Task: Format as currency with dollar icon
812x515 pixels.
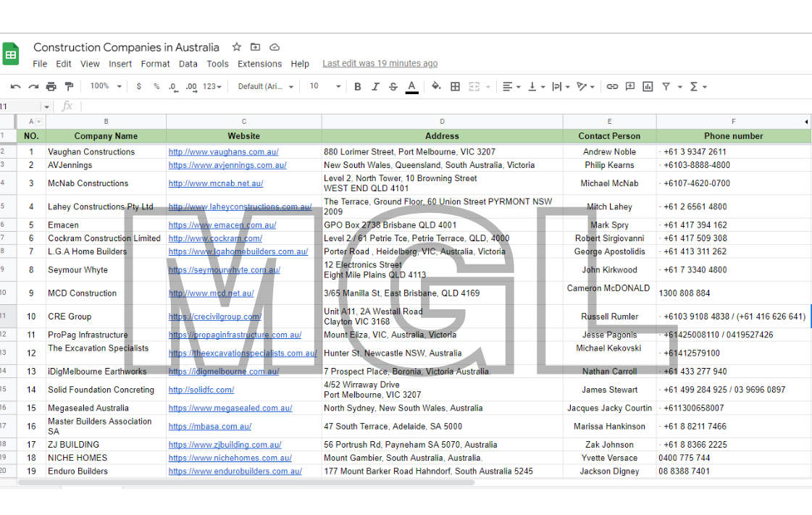Action: [139, 86]
